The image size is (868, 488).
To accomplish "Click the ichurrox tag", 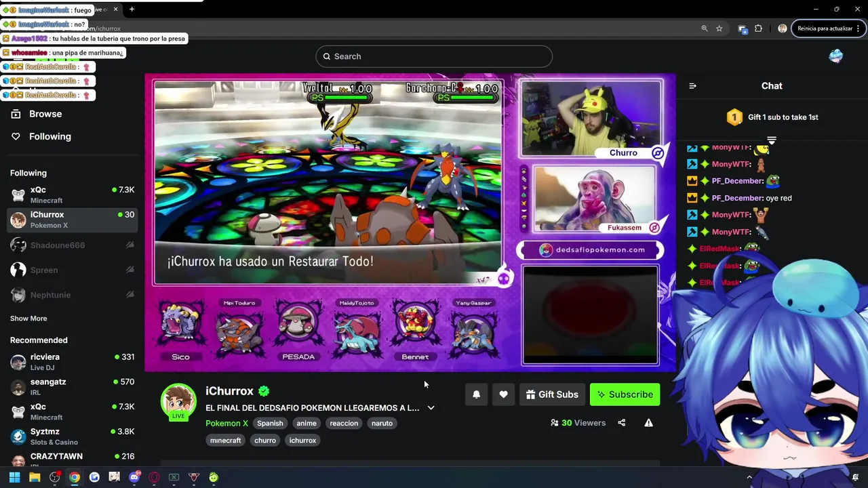I will click(x=302, y=441).
